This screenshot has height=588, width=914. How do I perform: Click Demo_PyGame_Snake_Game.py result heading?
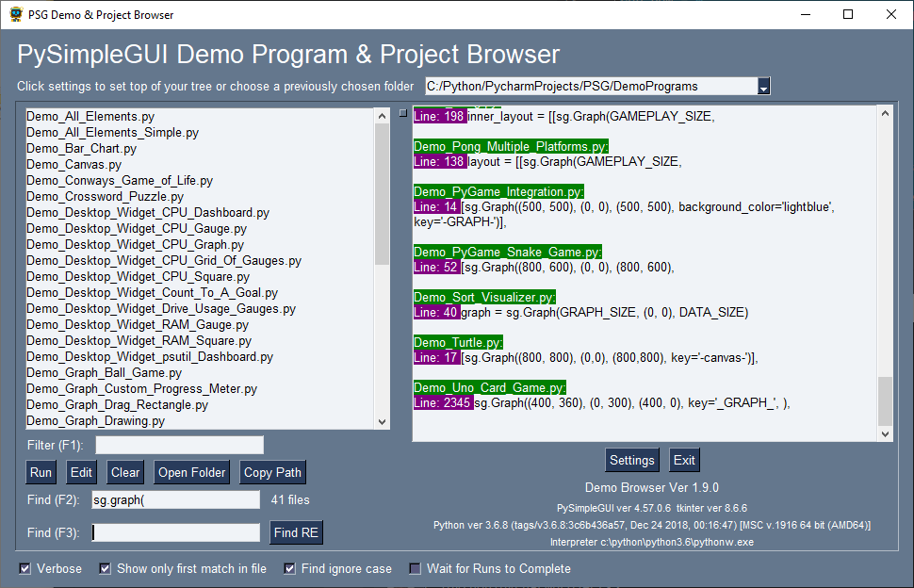[x=508, y=252]
